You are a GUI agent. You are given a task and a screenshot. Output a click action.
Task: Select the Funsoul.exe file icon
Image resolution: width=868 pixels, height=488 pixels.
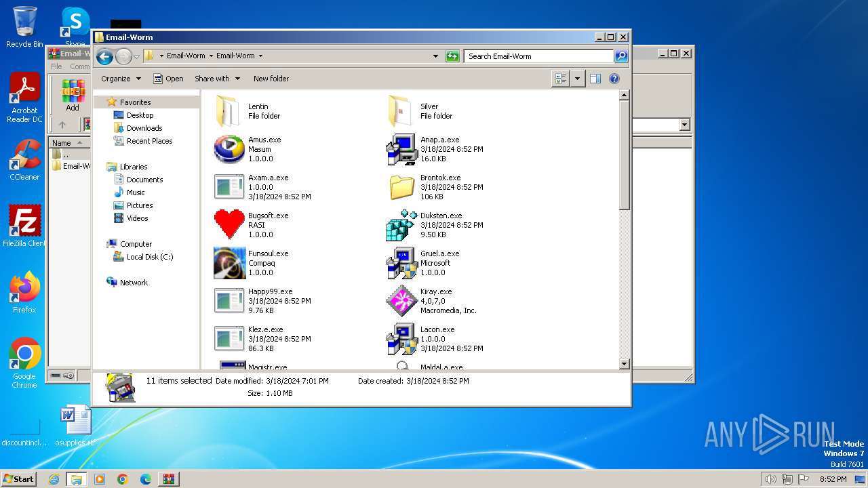229,263
